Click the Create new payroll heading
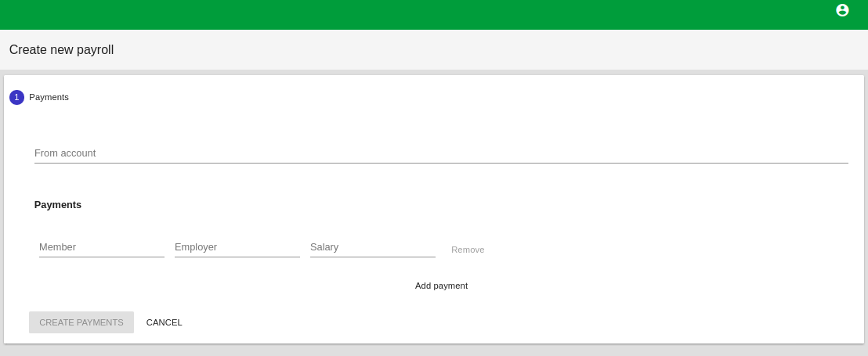 (x=61, y=50)
